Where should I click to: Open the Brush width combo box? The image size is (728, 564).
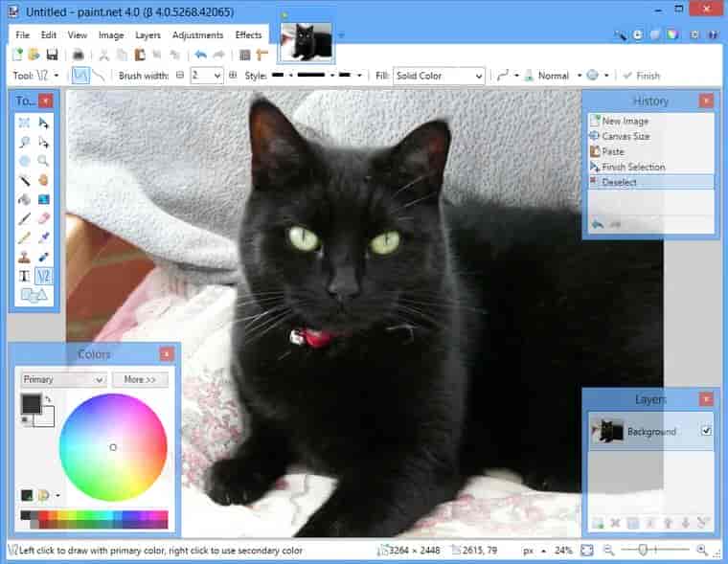coord(207,76)
